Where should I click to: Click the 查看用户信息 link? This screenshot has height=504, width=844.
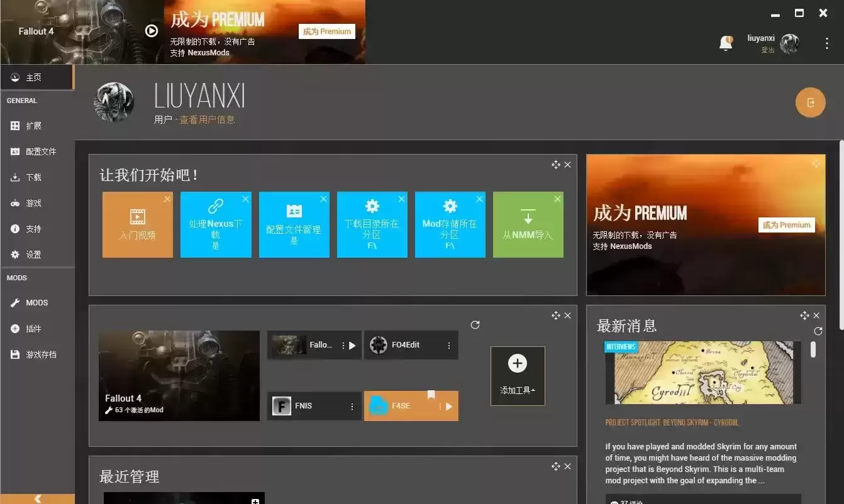coord(207,119)
